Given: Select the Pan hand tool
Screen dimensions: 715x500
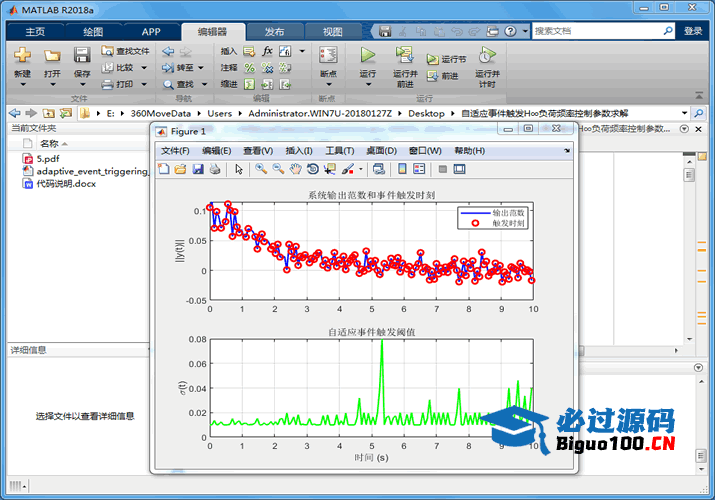Looking at the screenshot, I should tap(295, 169).
